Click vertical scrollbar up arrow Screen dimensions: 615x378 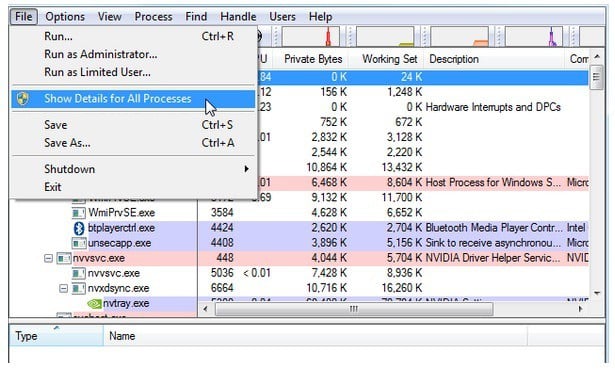tap(597, 57)
